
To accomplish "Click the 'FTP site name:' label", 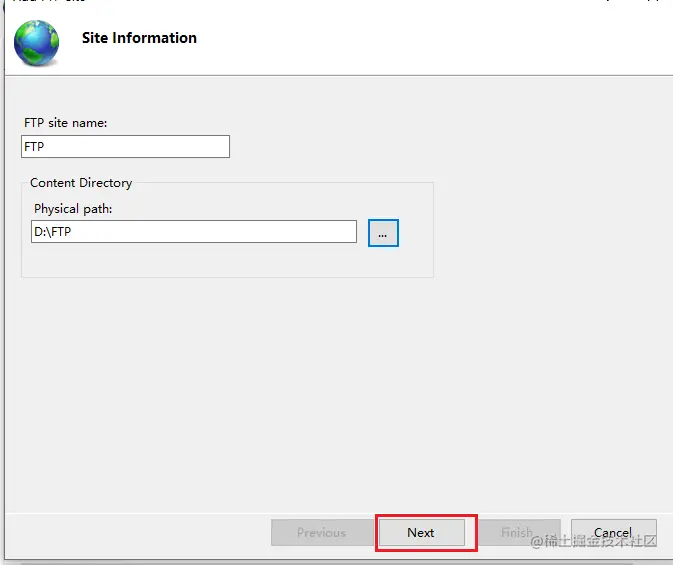I will tap(66, 123).
